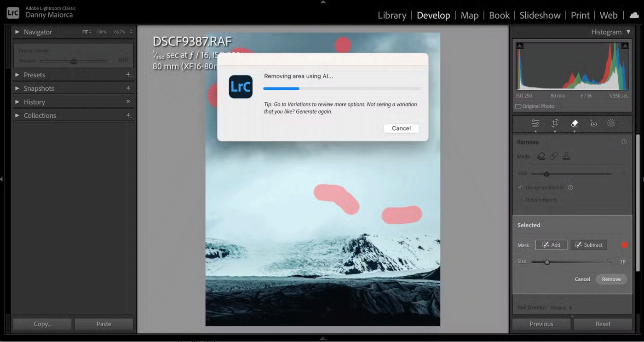Click the highlight clipping indicator in Histogram
Viewport: 644px width, 342px height.
625,46
